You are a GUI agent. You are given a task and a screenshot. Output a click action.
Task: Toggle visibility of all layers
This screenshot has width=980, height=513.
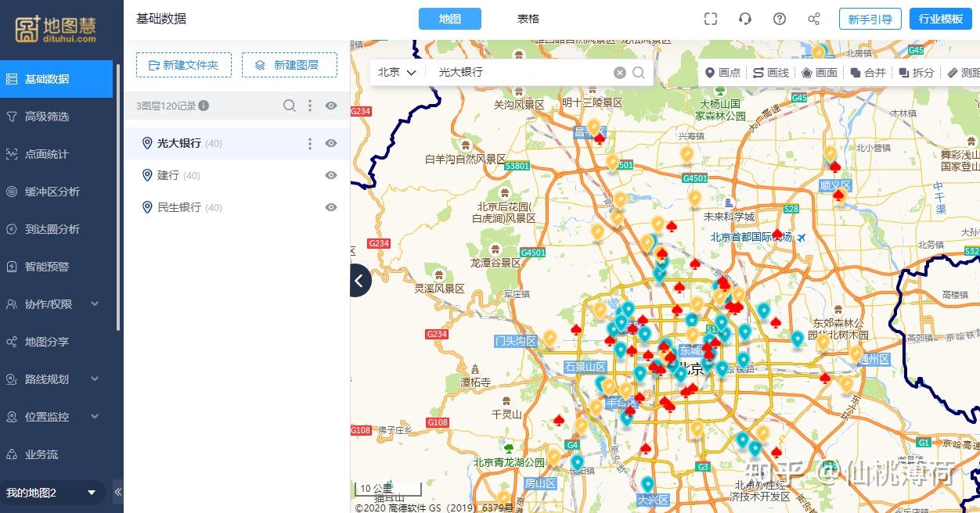tap(331, 106)
